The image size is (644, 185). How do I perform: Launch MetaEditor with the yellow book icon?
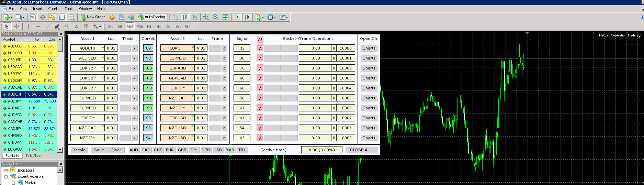(112, 17)
